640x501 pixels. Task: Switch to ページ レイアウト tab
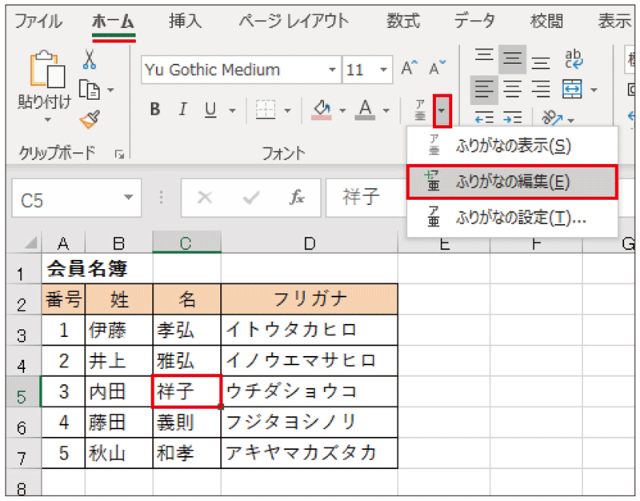(x=294, y=21)
